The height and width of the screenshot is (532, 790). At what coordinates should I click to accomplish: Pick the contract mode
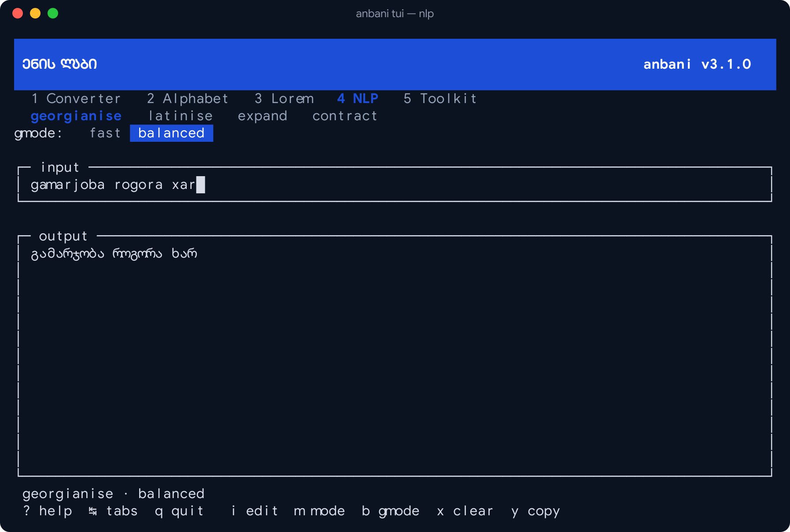(345, 116)
